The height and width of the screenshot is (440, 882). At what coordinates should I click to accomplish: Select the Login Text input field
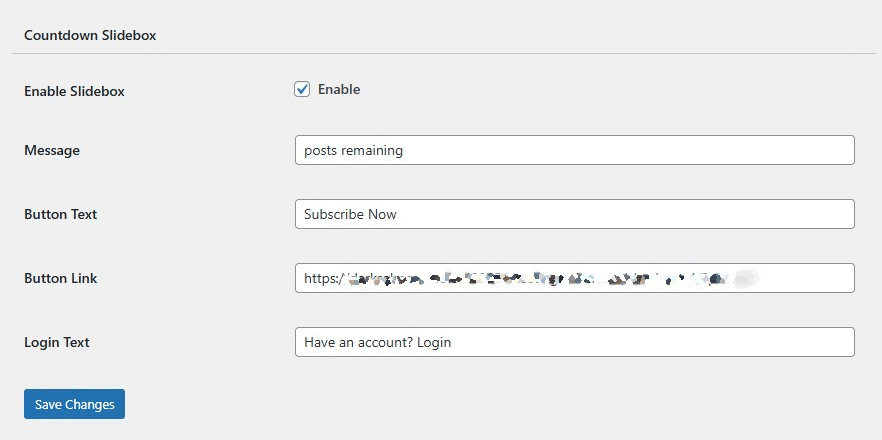575,342
